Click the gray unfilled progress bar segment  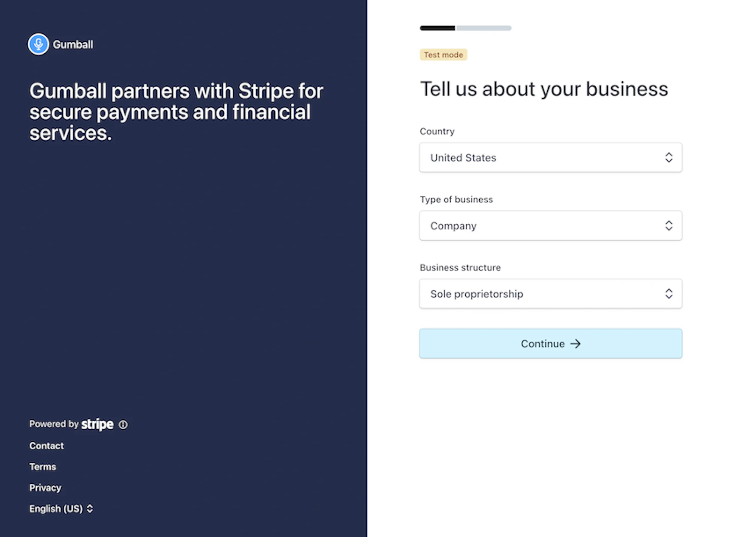coord(484,28)
